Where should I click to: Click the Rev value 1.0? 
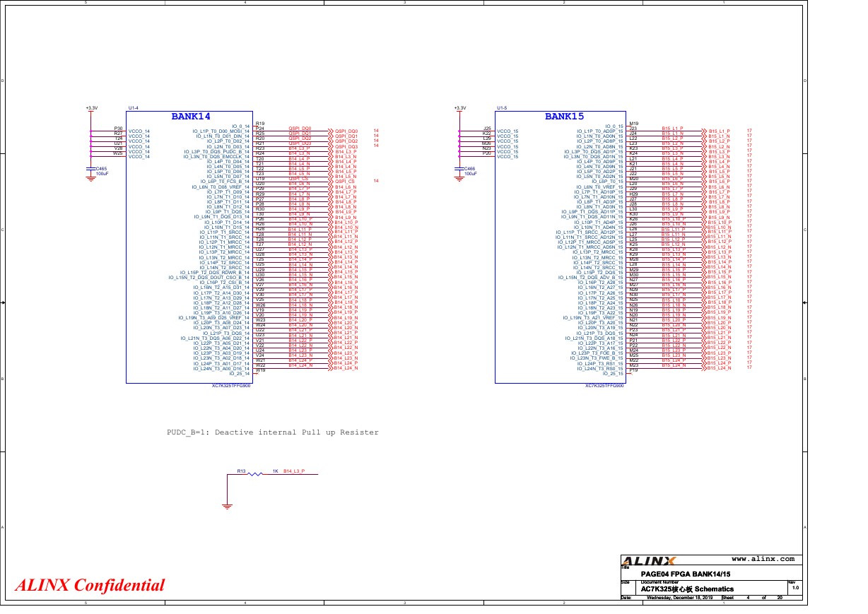click(x=795, y=587)
